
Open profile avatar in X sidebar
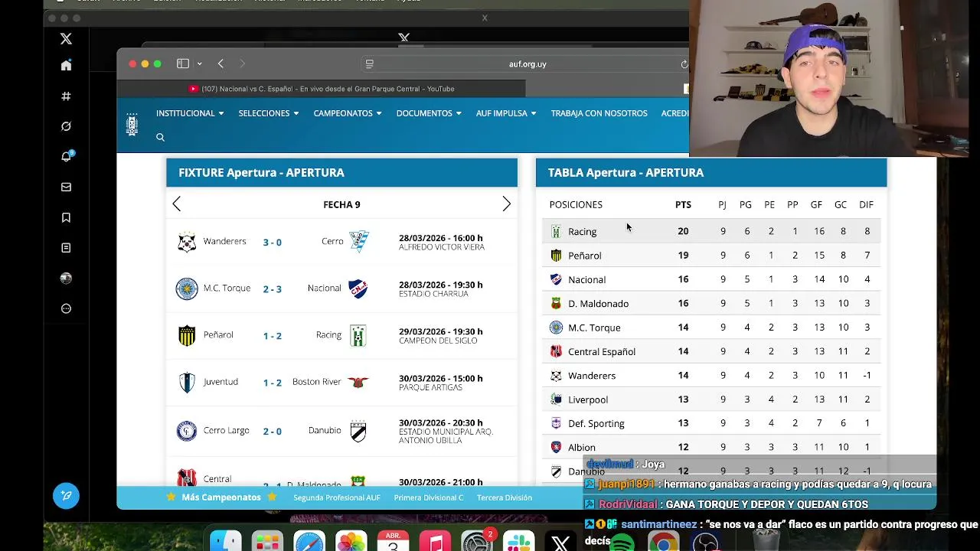point(66,279)
